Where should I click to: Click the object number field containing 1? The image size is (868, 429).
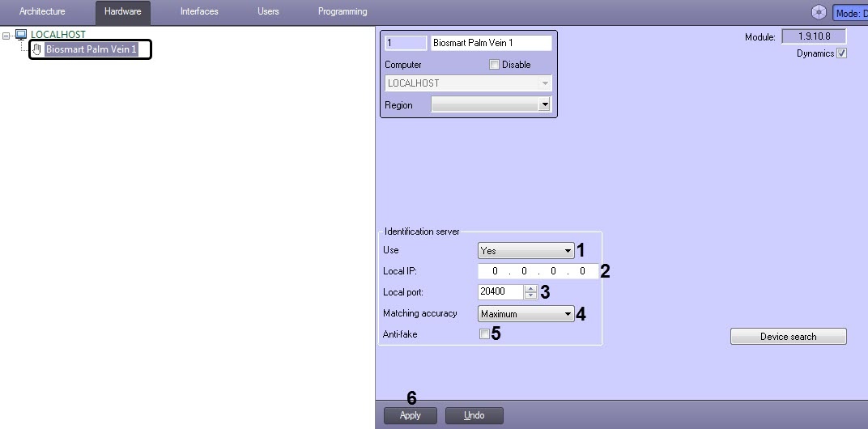(406, 43)
